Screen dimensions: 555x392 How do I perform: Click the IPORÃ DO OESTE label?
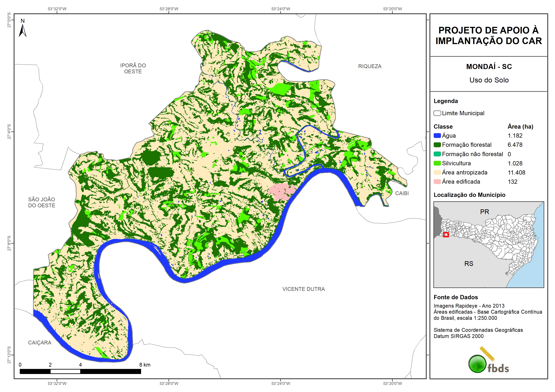(x=133, y=68)
